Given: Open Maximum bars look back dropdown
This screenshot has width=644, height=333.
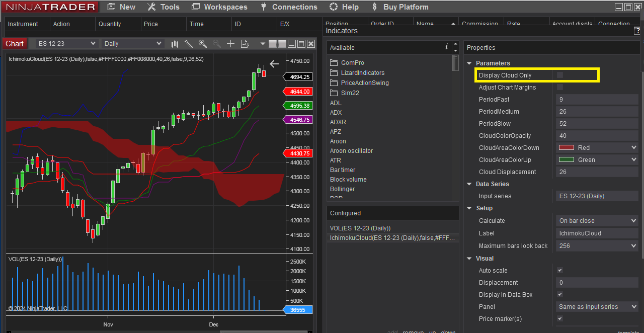Looking at the screenshot, I should (x=597, y=245).
